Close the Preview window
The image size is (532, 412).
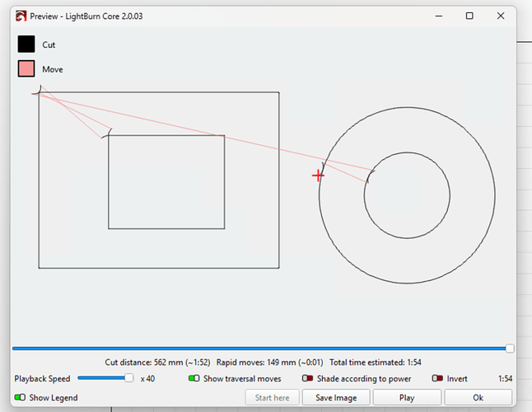[501, 16]
